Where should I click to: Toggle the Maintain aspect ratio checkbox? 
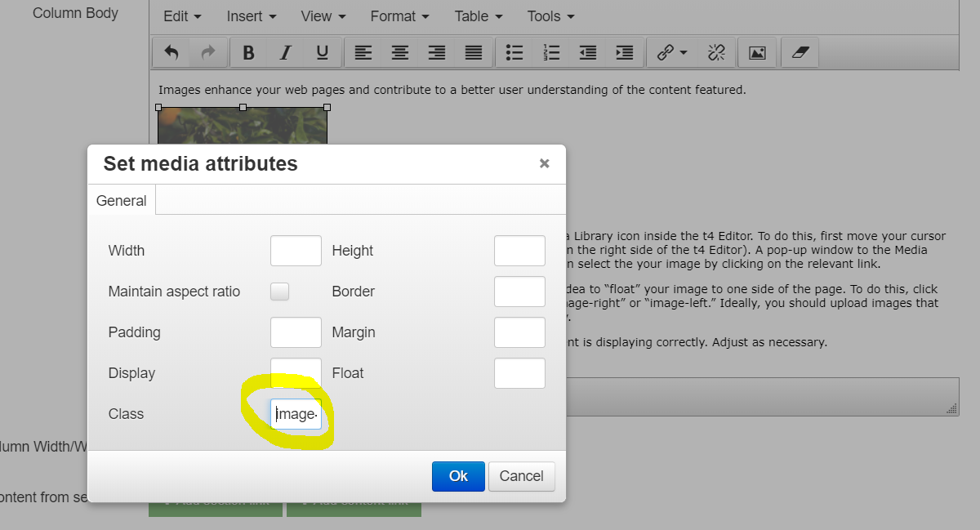coord(280,292)
